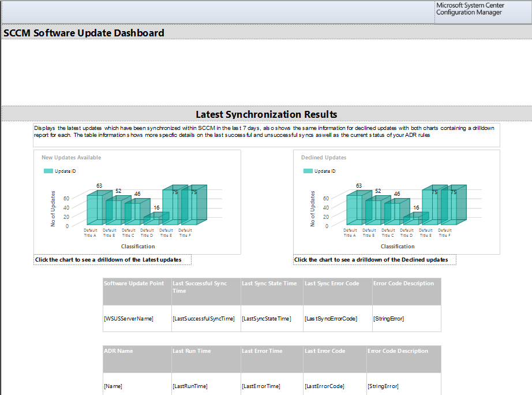The image size is (532, 395).
Task: Select Error Code Description header in sync table
Action: click(x=407, y=292)
